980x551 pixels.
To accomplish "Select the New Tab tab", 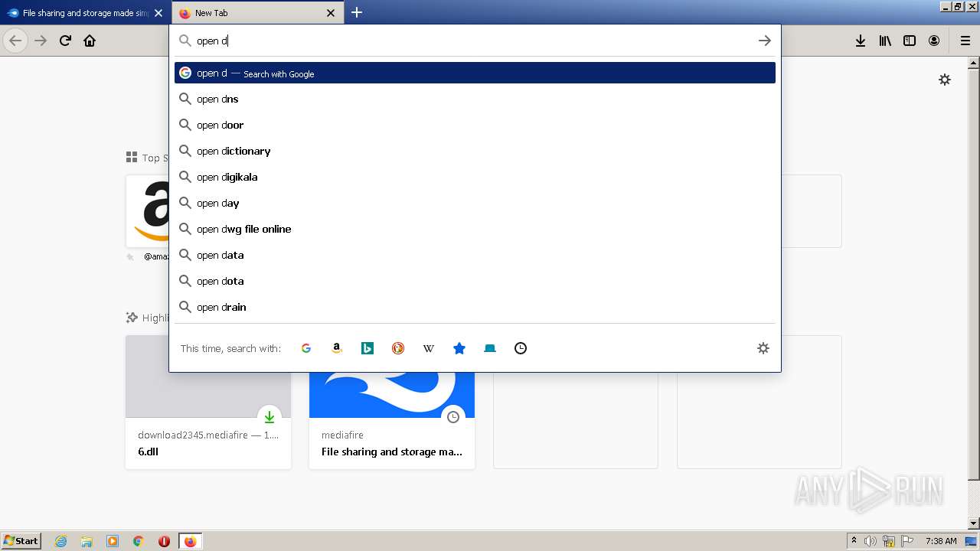I will (257, 13).
